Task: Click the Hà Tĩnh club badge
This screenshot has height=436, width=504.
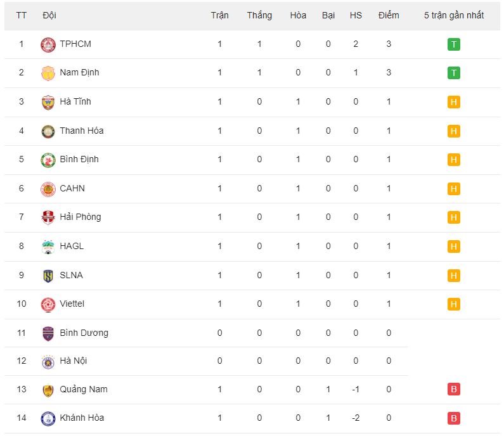Action: (48, 102)
